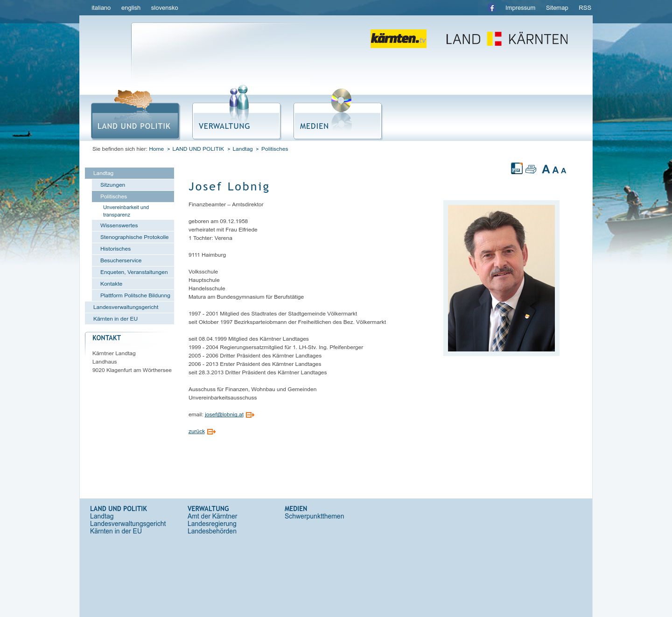Screen dimensions: 672x617
Task: Open Sitzungen in the sidebar
Action: click(x=133, y=185)
